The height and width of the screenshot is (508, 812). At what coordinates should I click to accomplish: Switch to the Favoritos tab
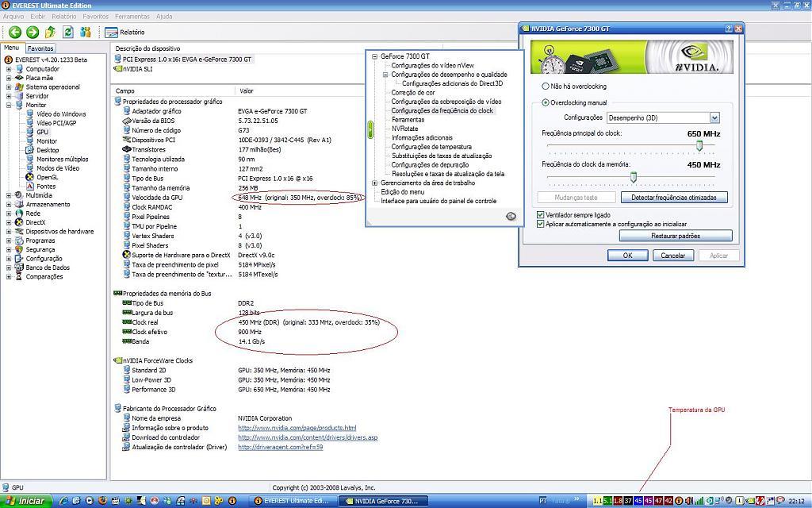(x=40, y=48)
